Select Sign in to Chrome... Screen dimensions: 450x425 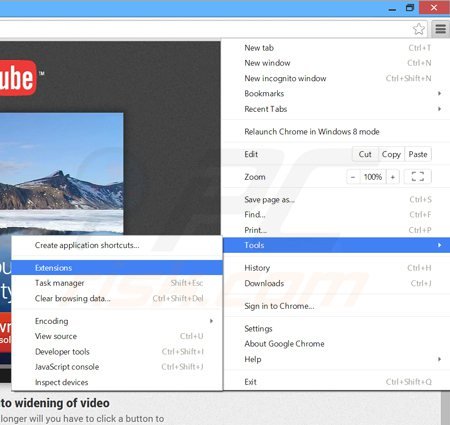337,306
